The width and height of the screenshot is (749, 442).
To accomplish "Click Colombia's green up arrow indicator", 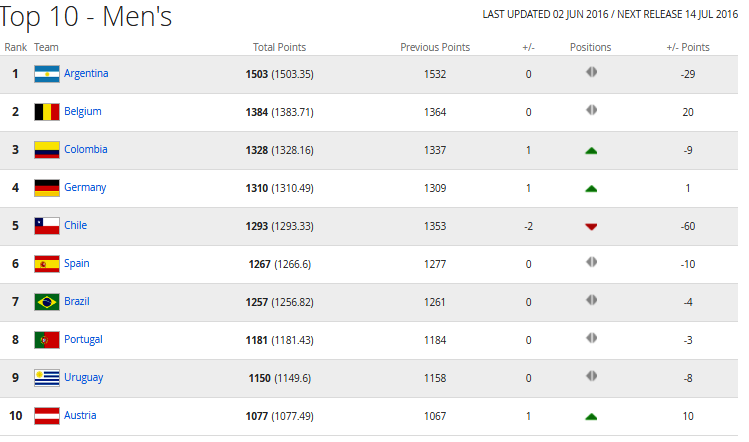I will pyautogui.click(x=591, y=151).
